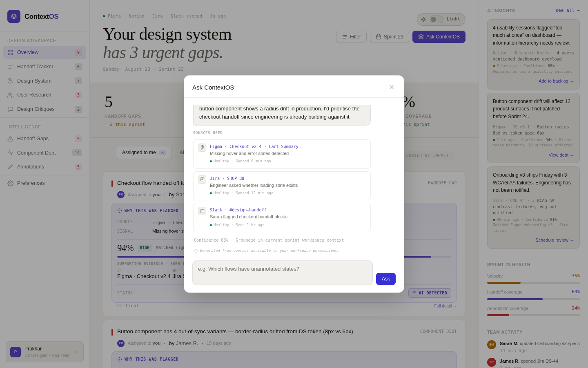Select the Handoff Tracker list icon

coord(10,67)
